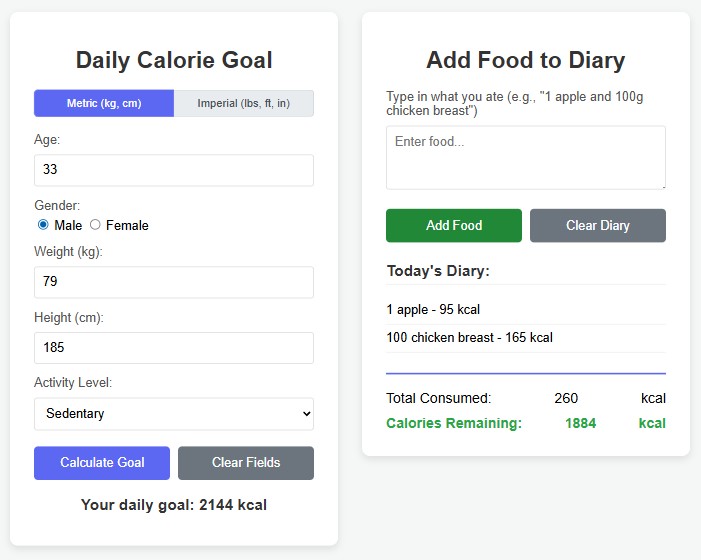Click the Age input field
This screenshot has width=701, height=560.
click(x=174, y=170)
